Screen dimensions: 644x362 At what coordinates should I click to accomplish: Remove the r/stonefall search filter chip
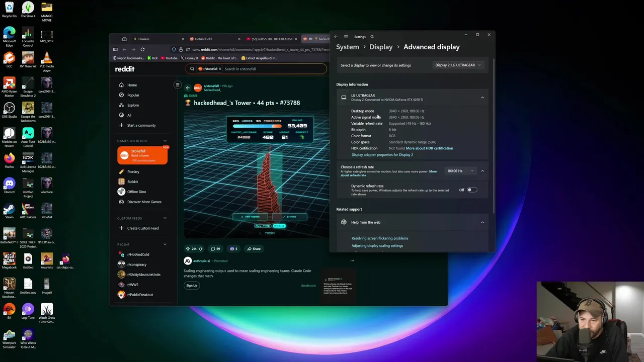(x=219, y=69)
